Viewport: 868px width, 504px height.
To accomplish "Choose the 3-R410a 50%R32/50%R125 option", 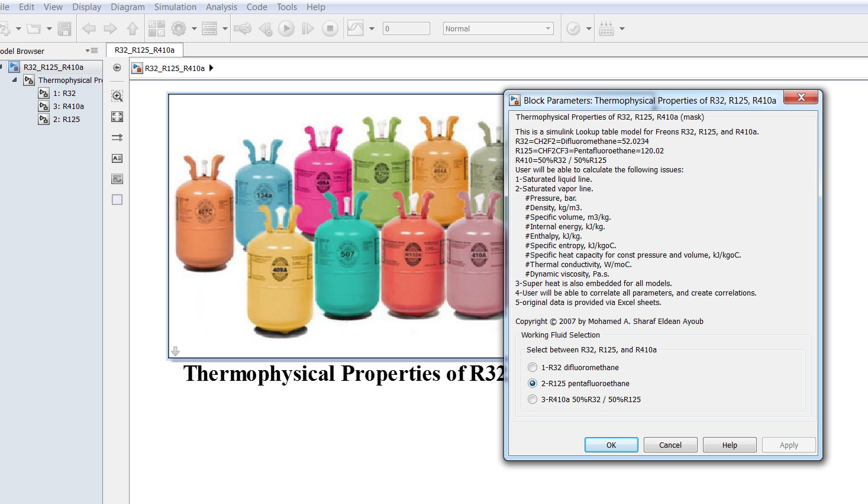I will click(532, 399).
